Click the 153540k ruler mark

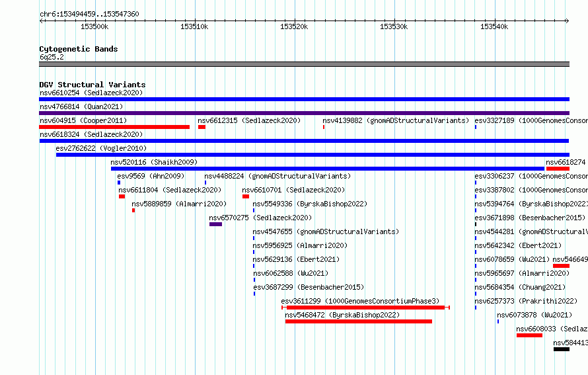(494, 26)
